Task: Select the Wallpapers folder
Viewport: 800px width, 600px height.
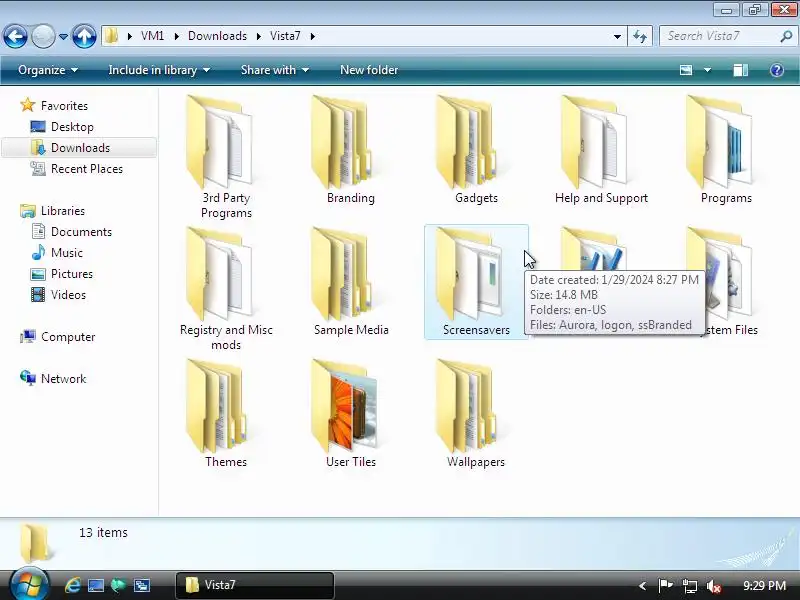Action: 476,414
